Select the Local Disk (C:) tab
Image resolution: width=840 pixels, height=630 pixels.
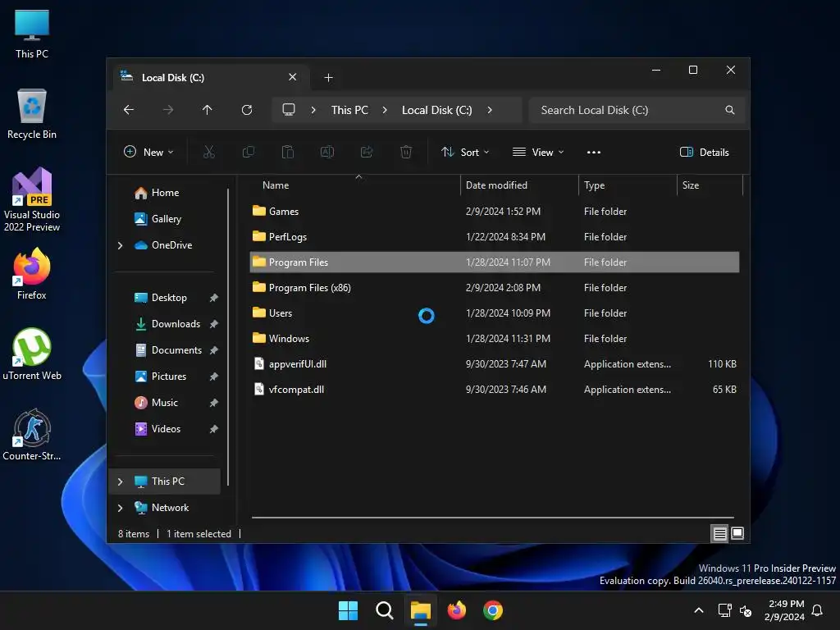[x=209, y=78]
